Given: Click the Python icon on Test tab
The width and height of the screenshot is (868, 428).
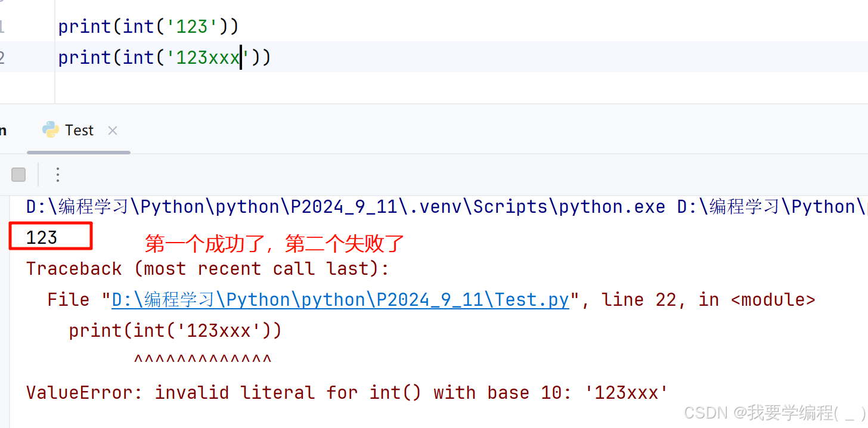Looking at the screenshot, I should tap(51, 130).
